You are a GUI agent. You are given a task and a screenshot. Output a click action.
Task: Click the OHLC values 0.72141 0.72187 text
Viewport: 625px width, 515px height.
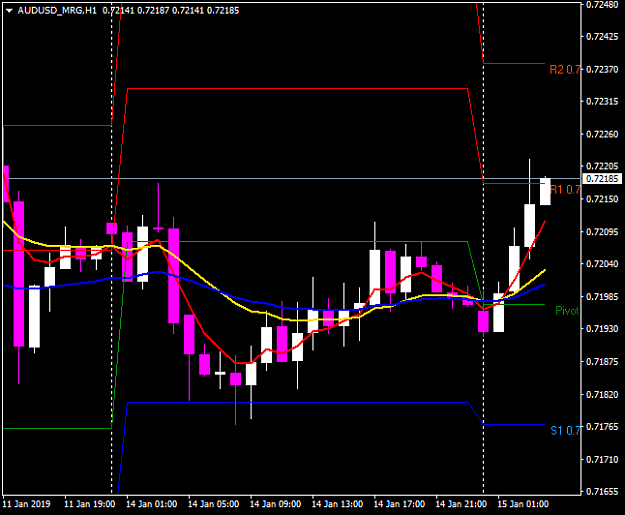(x=136, y=11)
